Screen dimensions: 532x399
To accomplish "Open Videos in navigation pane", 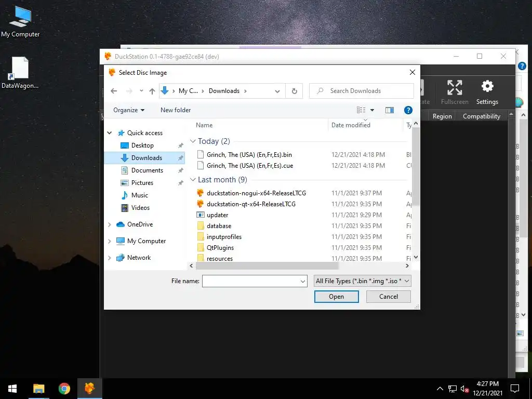I will pyautogui.click(x=140, y=208).
